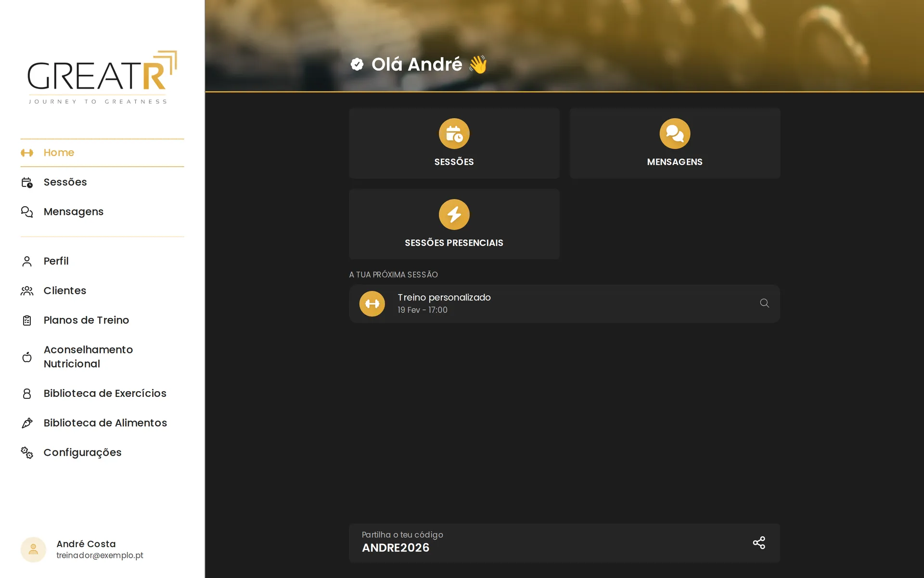Click the GREATR logo
924x578 pixels.
[x=102, y=77]
